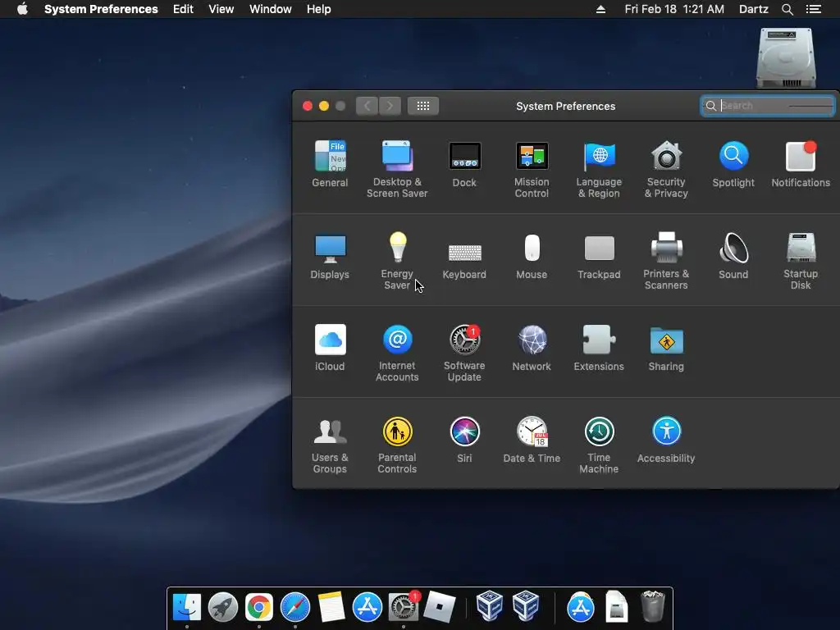Launch Roblox from the Dock
Viewport: 840px width, 630px height.
440,608
